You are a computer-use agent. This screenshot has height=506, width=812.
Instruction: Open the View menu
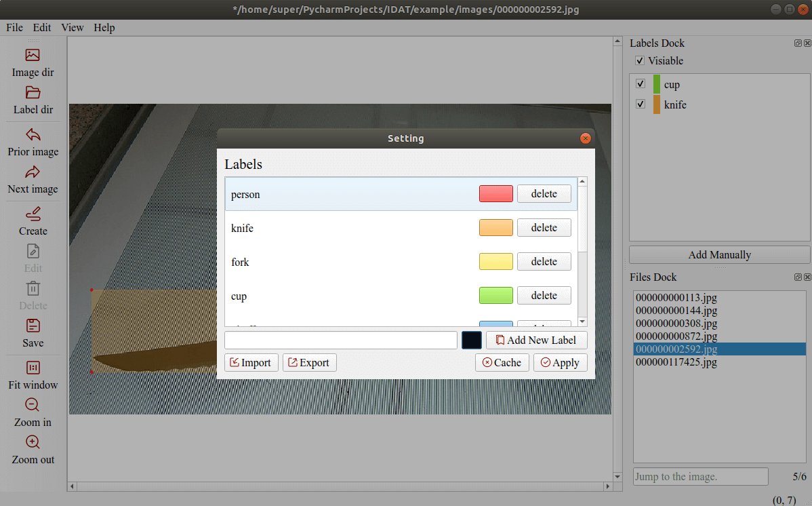72,27
